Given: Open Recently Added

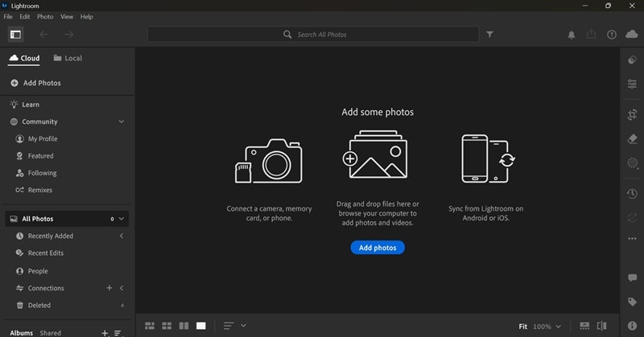Looking at the screenshot, I should pyautogui.click(x=44, y=236).
